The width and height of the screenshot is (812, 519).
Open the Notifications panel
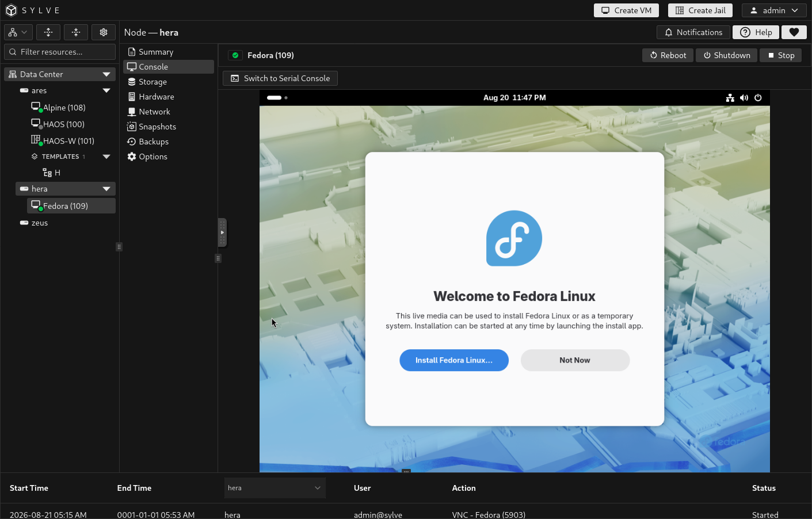coord(693,32)
